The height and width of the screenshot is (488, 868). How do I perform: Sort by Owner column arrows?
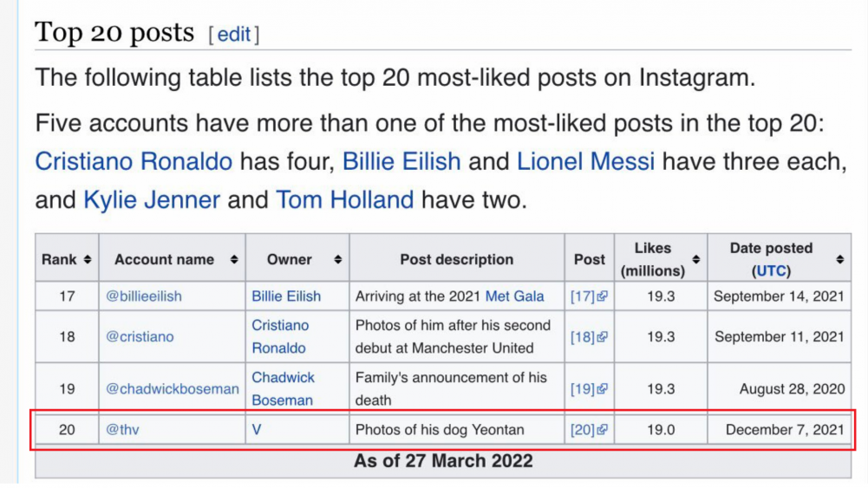pyautogui.click(x=337, y=259)
